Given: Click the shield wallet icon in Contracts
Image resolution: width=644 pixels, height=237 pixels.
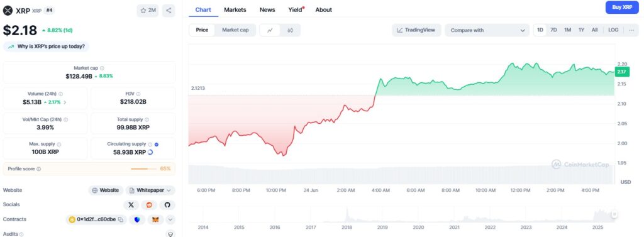Looking at the screenshot, I should (137, 220).
